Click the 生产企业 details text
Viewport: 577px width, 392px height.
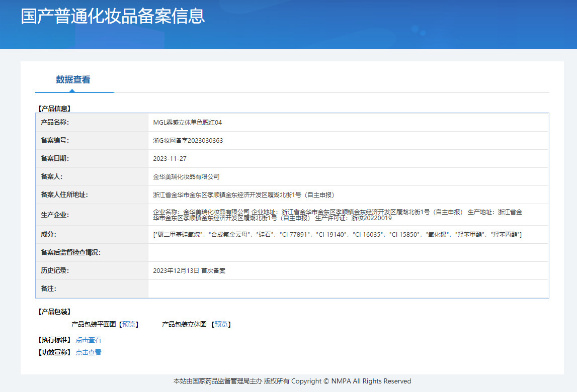(337, 215)
